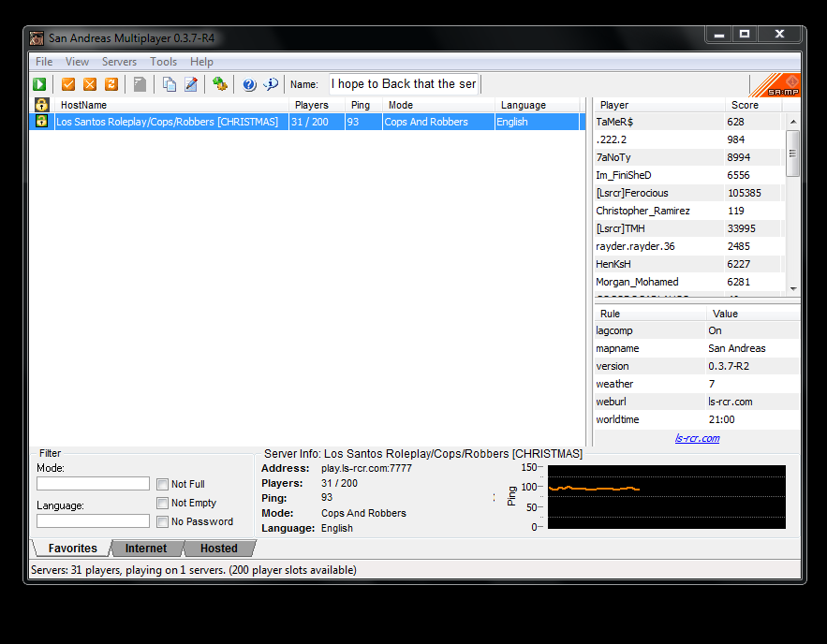This screenshot has width=827, height=644.
Task: Click the Copy Server Info icon
Action: click(x=169, y=84)
